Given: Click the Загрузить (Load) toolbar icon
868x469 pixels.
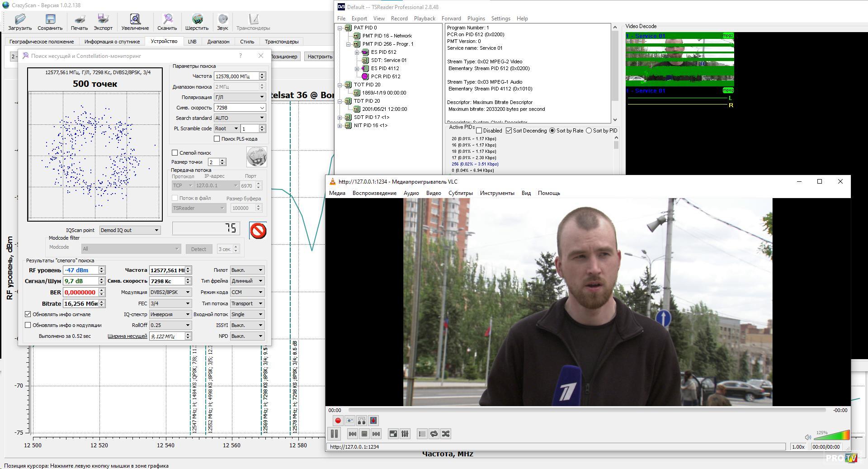Looking at the screenshot, I should pyautogui.click(x=20, y=22).
